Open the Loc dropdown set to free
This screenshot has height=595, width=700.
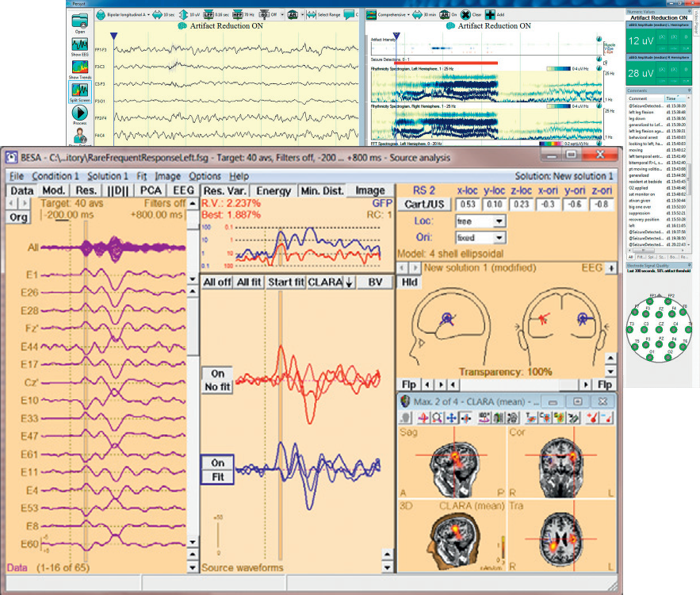[x=480, y=221]
